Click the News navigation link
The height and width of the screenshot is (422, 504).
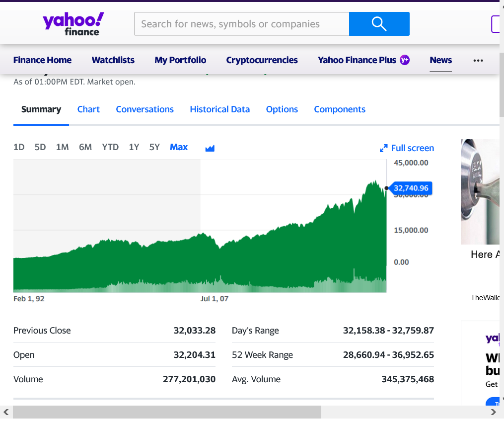(440, 60)
